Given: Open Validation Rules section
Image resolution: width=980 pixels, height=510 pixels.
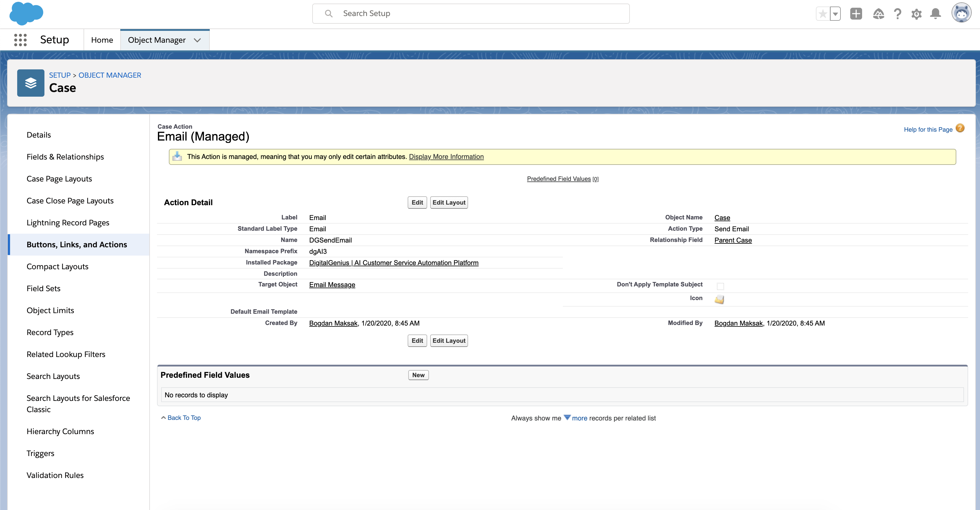Looking at the screenshot, I should [x=55, y=475].
